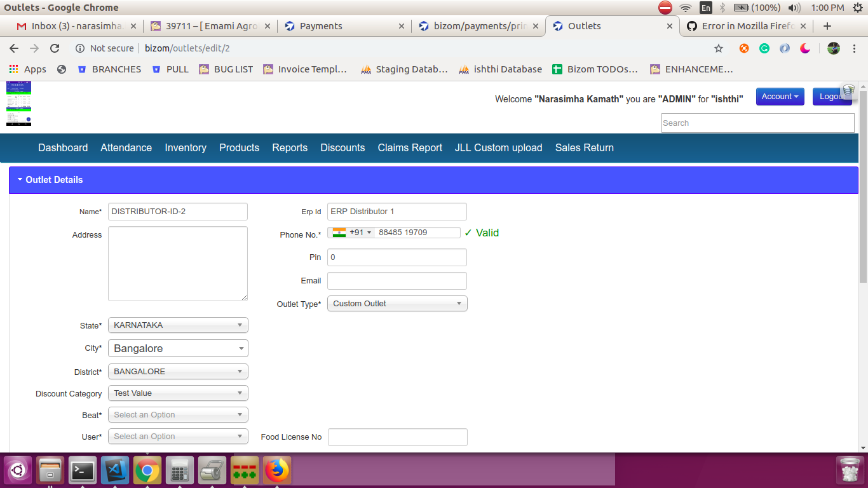Click the page Search box
The height and width of the screenshot is (488, 868).
point(758,123)
